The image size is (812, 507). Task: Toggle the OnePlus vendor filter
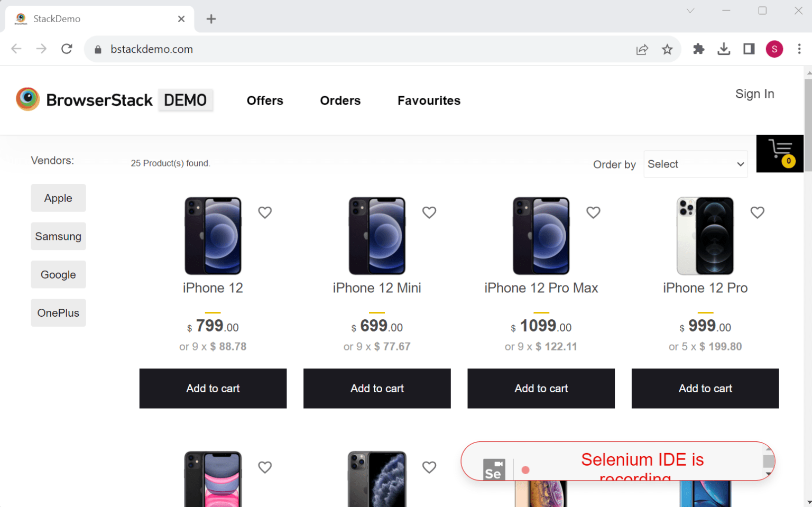pyautogui.click(x=58, y=312)
